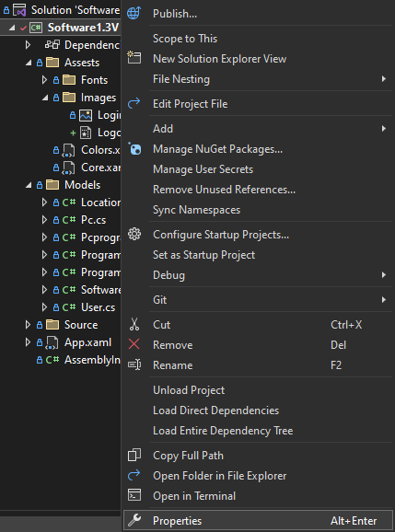
Task: Click the Core.xaml file icon
Action: point(69,168)
